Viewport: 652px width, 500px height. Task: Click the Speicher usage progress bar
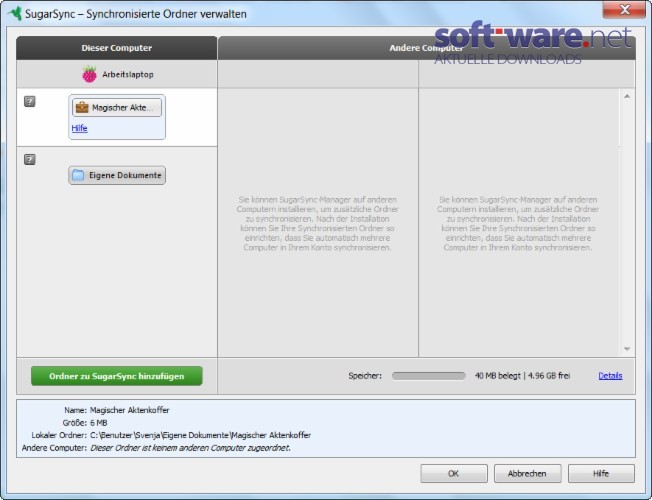[x=429, y=376]
